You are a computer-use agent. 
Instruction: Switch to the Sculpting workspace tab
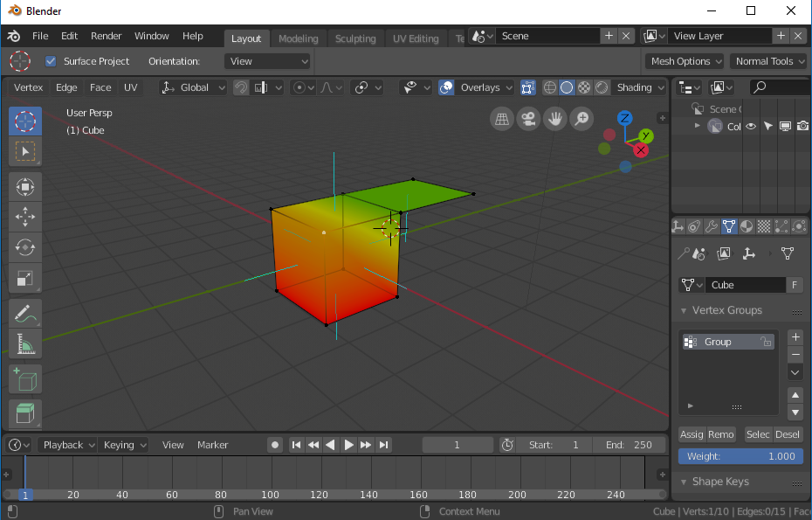point(355,38)
